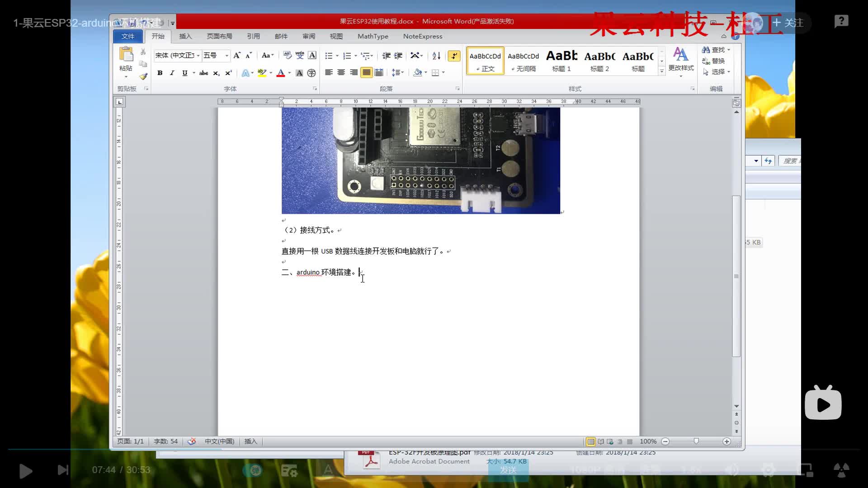Toggle Italic formatting
The height and width of the screenshot is (488, 868).
[172, 73]
